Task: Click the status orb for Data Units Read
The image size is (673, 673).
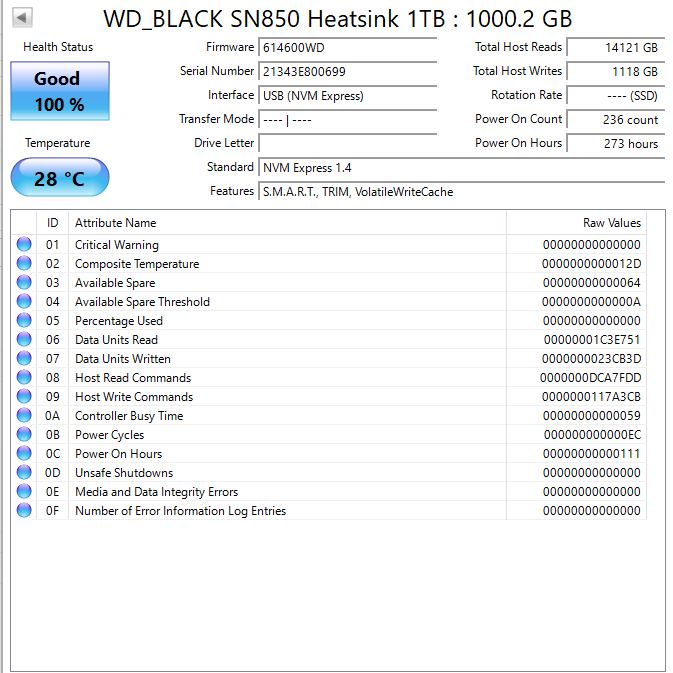Action: 24,339
